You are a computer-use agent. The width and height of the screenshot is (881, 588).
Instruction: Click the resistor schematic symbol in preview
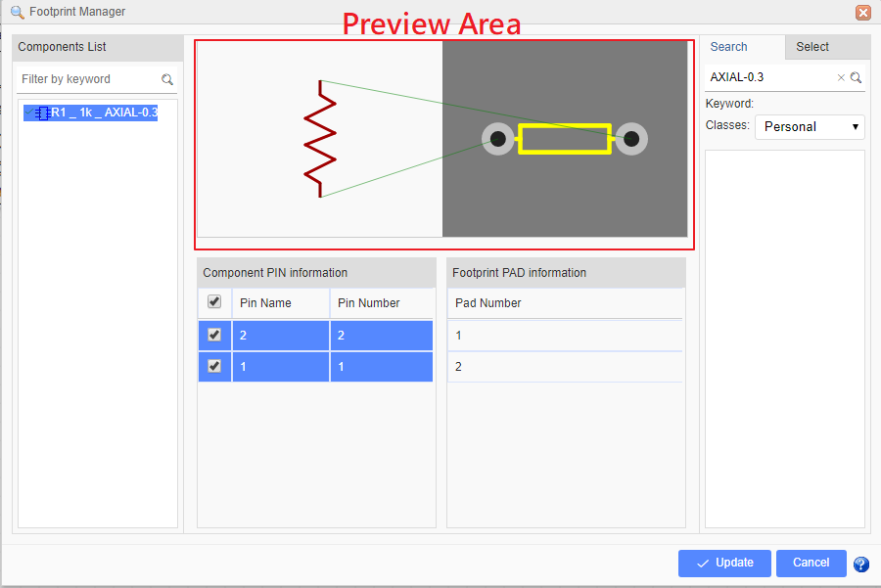pyautogui.click(x=320, y=139)
